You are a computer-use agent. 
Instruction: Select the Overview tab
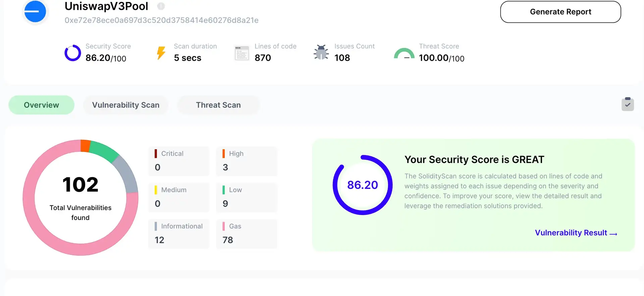(x=41, y=105)
